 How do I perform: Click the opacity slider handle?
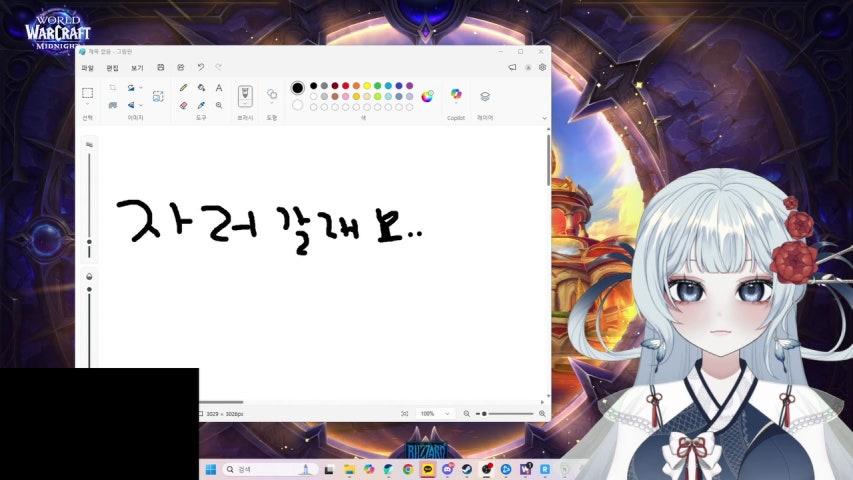(x=89, y=290)
